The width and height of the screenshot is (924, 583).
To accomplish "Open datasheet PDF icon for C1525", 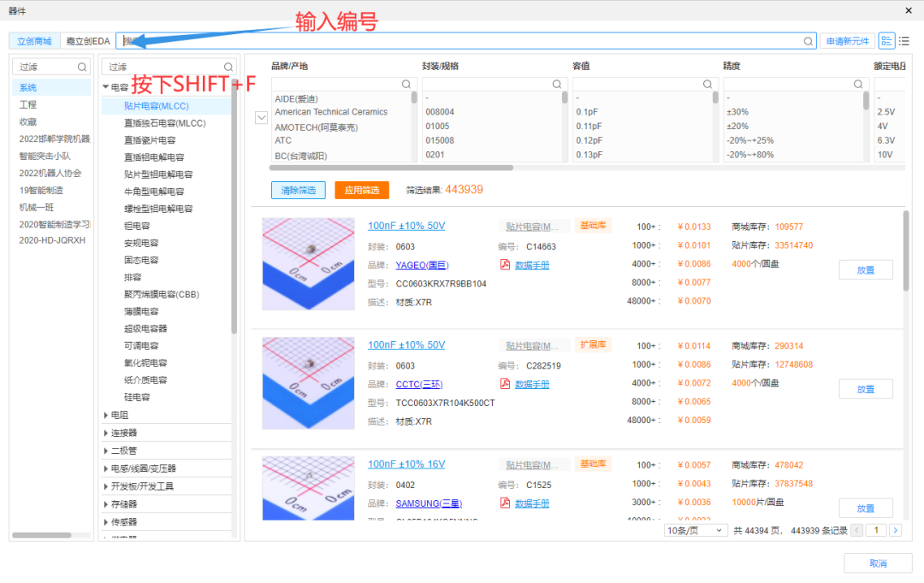I will (x=505, y=503).
